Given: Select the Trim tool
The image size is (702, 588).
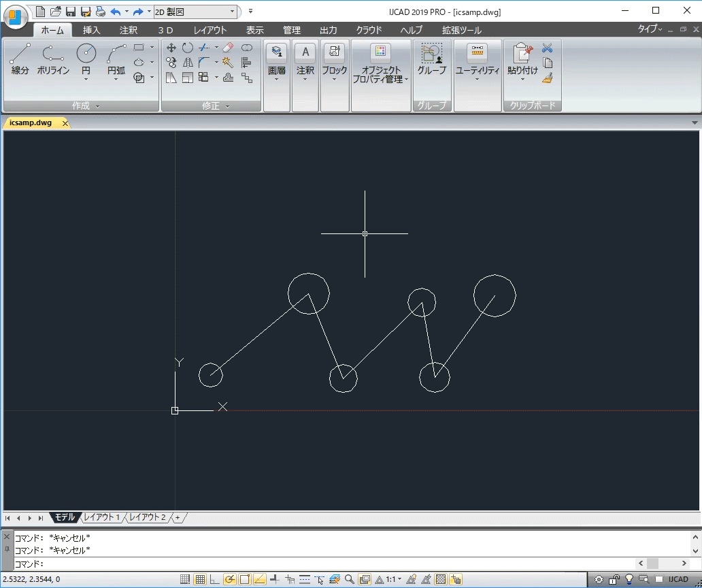Looking at the screenshot, I should point(204,48).
